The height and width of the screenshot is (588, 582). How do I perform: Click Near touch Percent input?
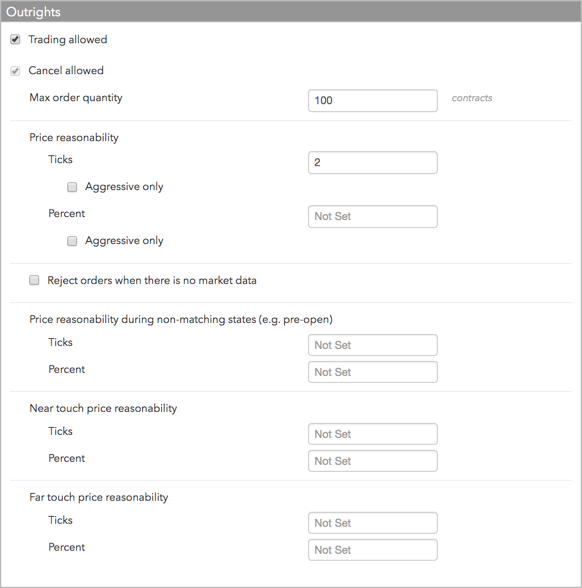click(373, 461)
